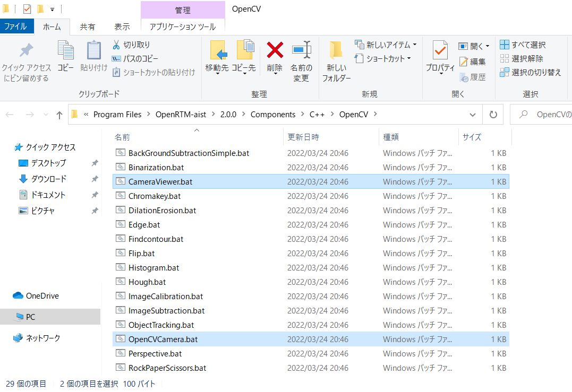572x392 pixels.
Task: Select the RockPaperScissors.bat file
Action: tap(311, 368)
